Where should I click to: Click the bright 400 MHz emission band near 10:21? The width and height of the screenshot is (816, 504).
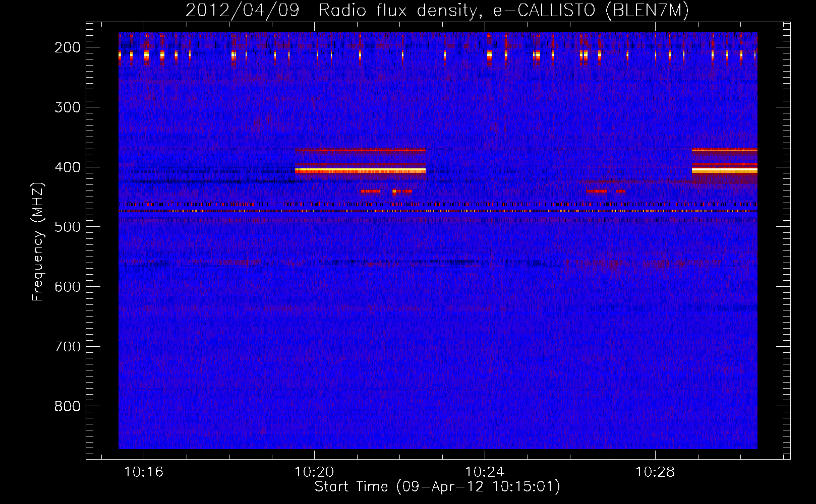pos(360,171)
